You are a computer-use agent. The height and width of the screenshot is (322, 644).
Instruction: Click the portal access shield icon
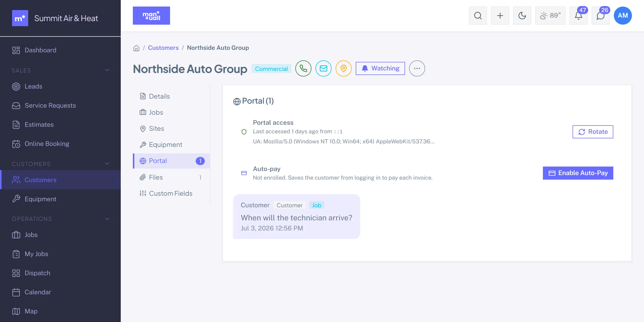pos(244,132)
